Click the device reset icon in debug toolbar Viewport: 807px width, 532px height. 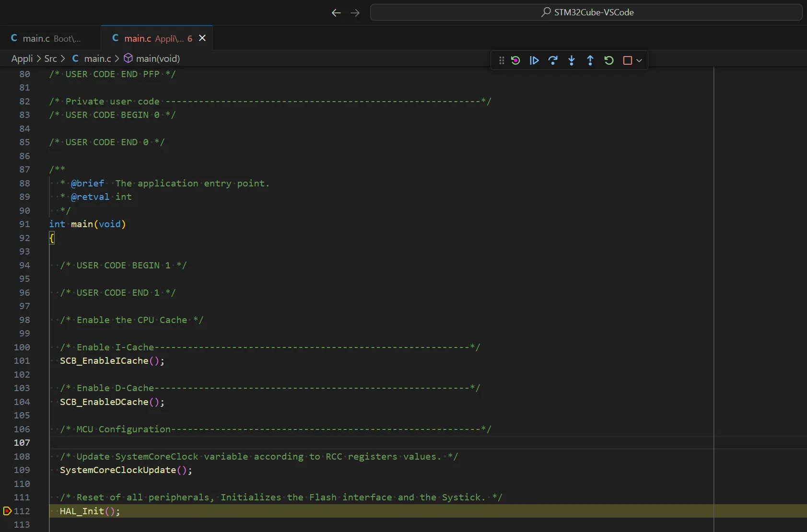pyautogui.click(x=515, y=60)
